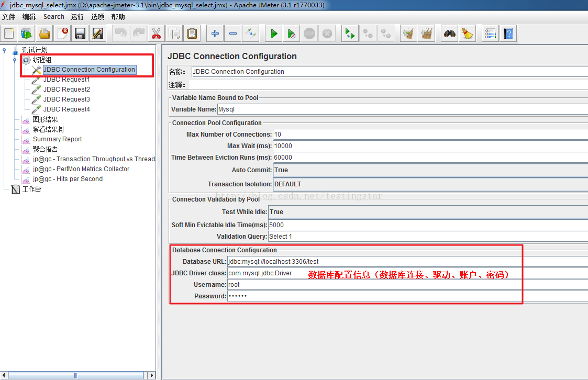Select jp@gc - PerfMon Metrics Collector
Viewport: 588px width, 380px height.
81,169
